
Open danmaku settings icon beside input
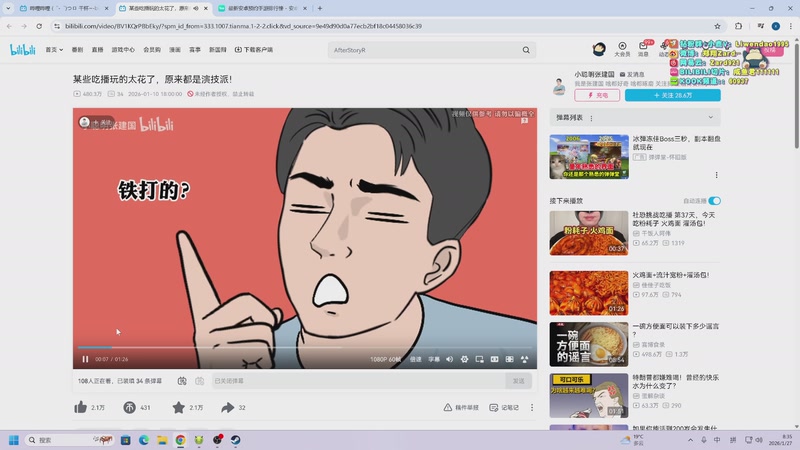(x=199, y=381)
